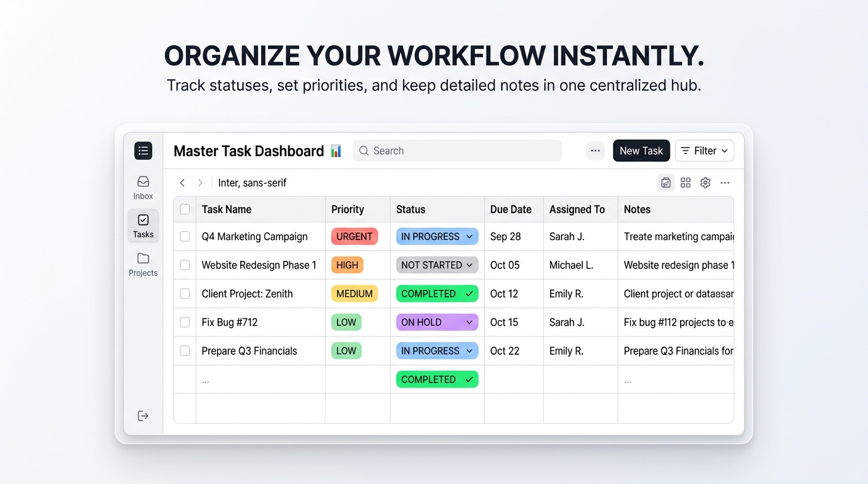Switch to the grid view icon
The image size is (868, 484).
point(686,183)
